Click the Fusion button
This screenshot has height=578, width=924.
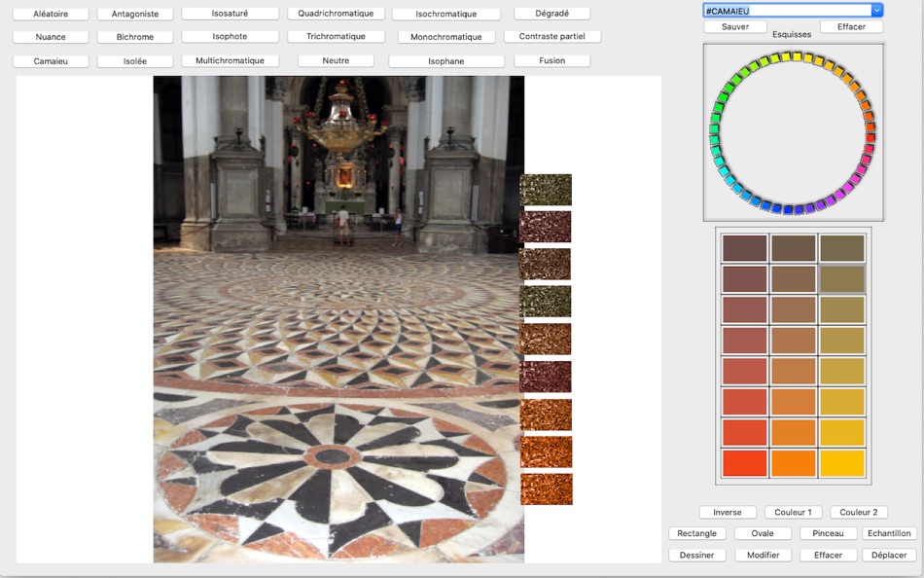tap(552, 60)
